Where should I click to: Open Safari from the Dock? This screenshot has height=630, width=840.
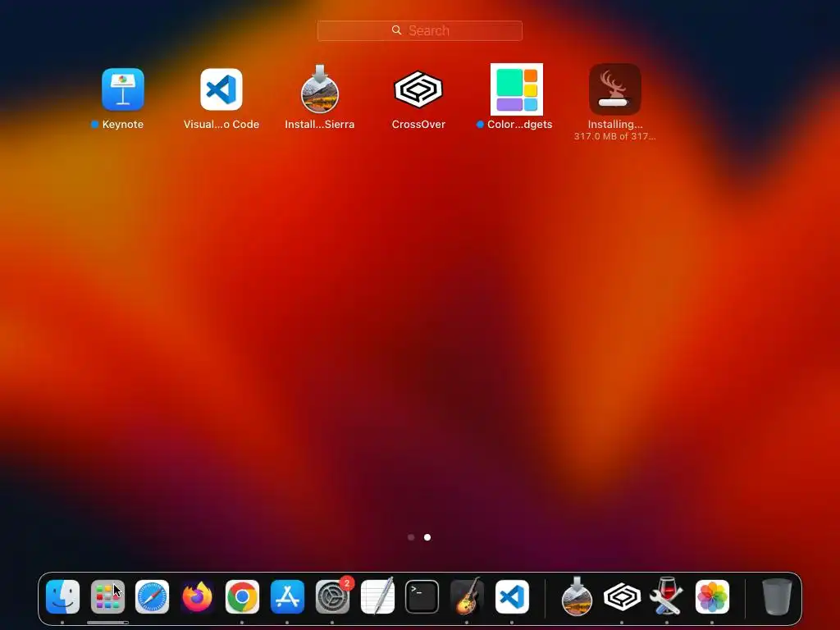(152, 597)
